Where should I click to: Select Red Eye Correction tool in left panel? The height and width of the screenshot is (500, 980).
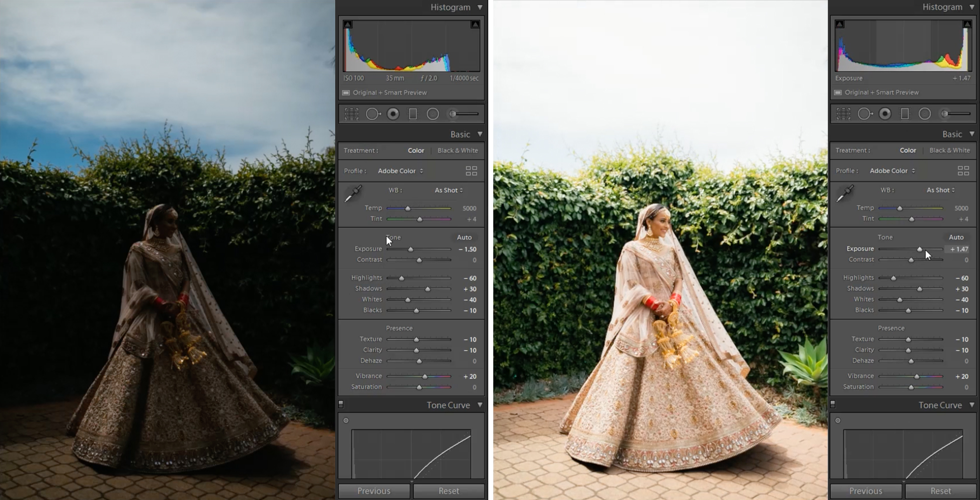[x=393, y=114]
